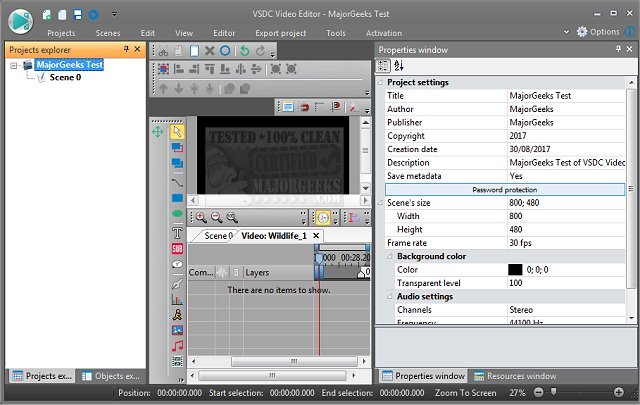The height and width of the screenshot is (405, 640).
Task: Click the timeline horizontal scrollbar thumb
Action: [x=294, y=361]
